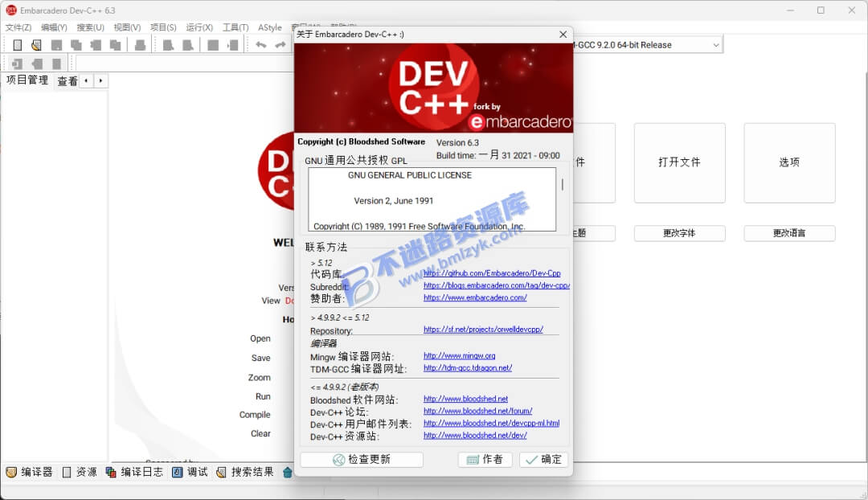Open the http://www.mingw.org link
The image size is (868, 500).
pos(460,356)
